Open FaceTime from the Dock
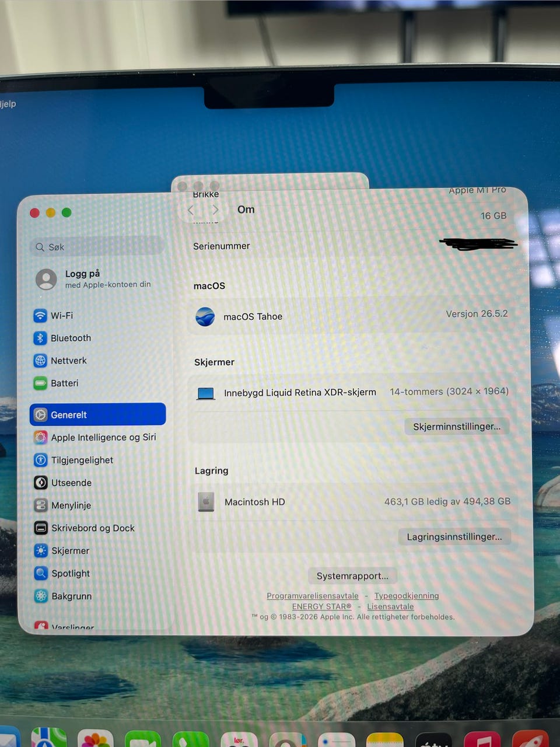 coord(143,739)
